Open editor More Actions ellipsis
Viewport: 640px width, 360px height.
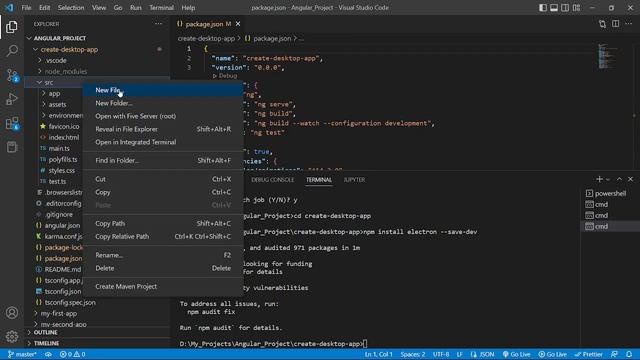[x=629, y=24]
